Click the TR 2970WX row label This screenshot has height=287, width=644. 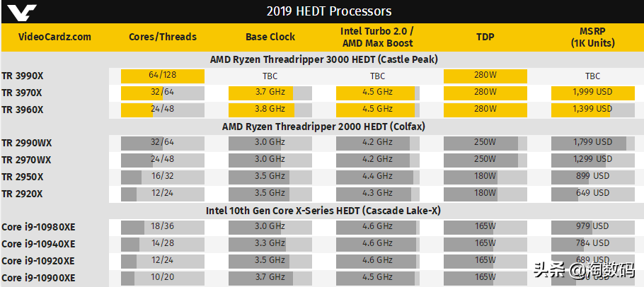tap(27, 160)
